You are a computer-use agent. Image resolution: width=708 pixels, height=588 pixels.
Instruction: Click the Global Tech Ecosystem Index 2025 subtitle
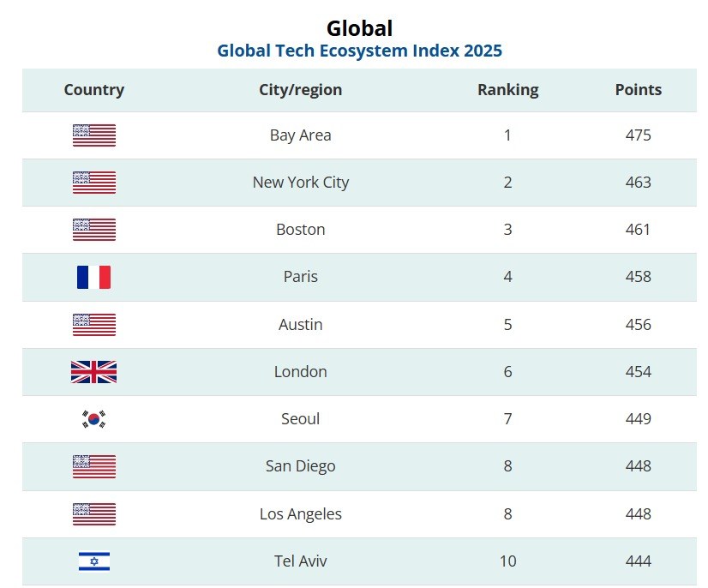click(359, 51)
